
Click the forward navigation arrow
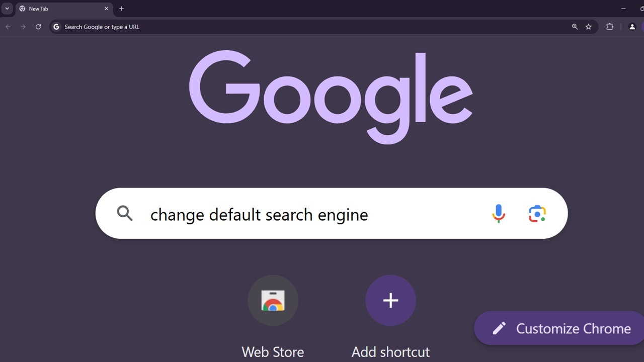pyautogui.click(x=23, y=27)
